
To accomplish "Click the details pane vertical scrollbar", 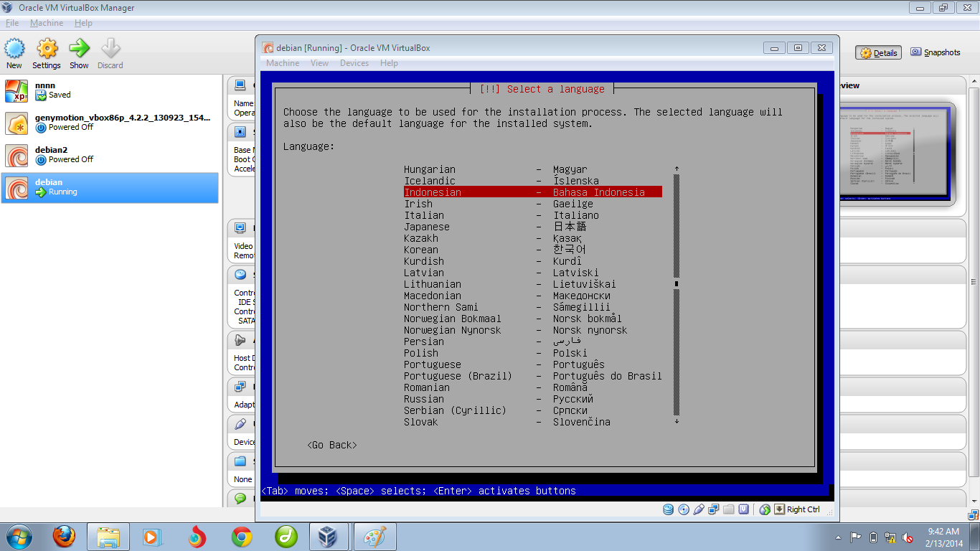I will pyautogui.click(x=974, y=281).
